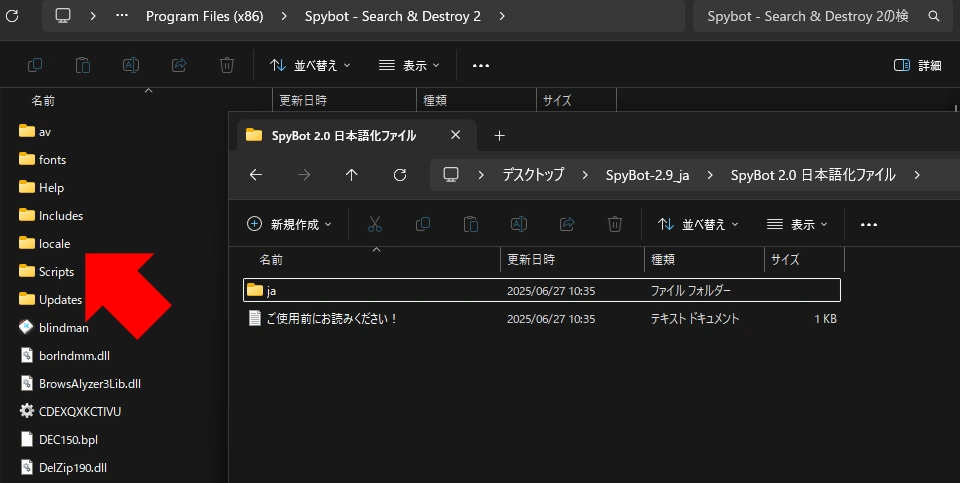Click Share icon in front window toolbar
Screen dimensions: 960x483
[567, 224]
